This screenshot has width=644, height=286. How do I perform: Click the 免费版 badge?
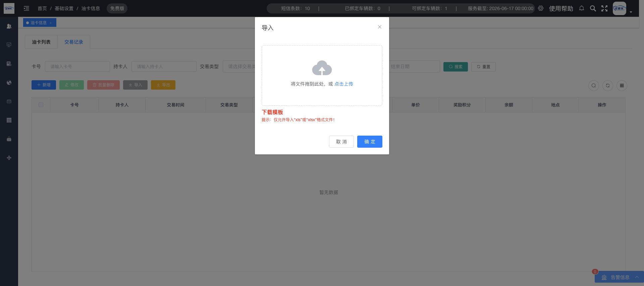click(117, 8)
